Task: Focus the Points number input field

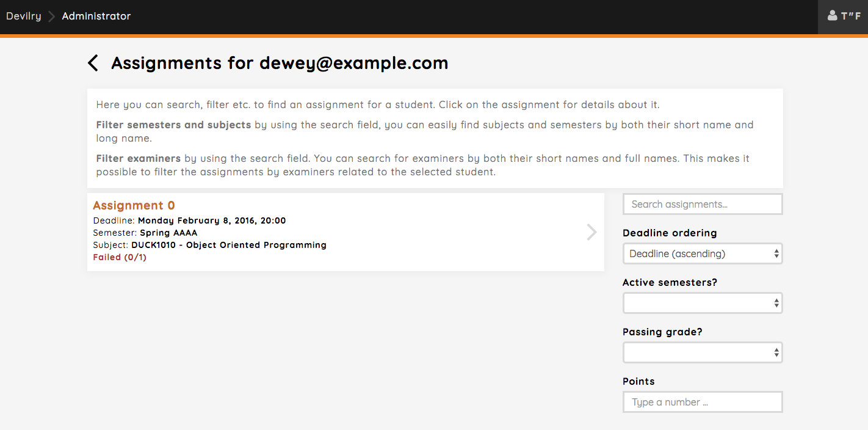Action: (x=703, y=402)
